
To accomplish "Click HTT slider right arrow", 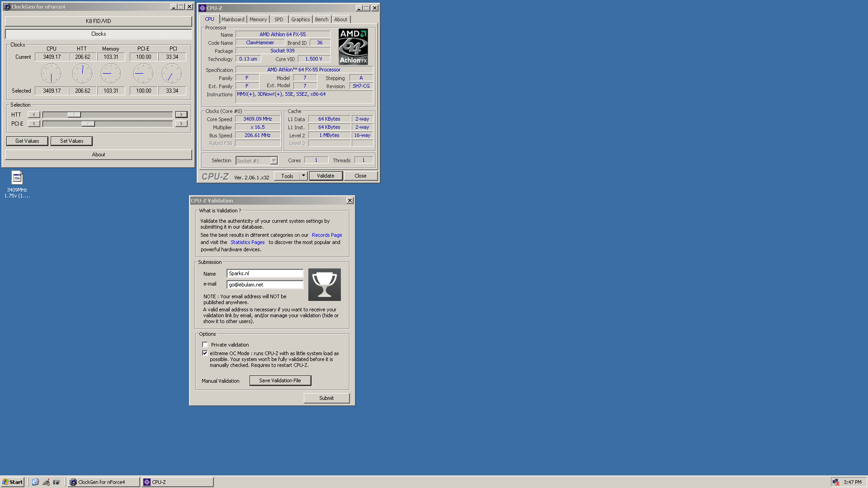I will click(181, 115).
